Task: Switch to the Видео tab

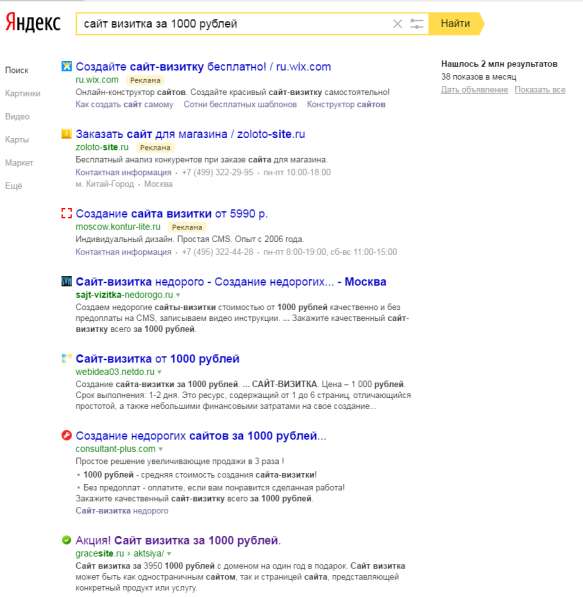Action: tap(17, 117)
